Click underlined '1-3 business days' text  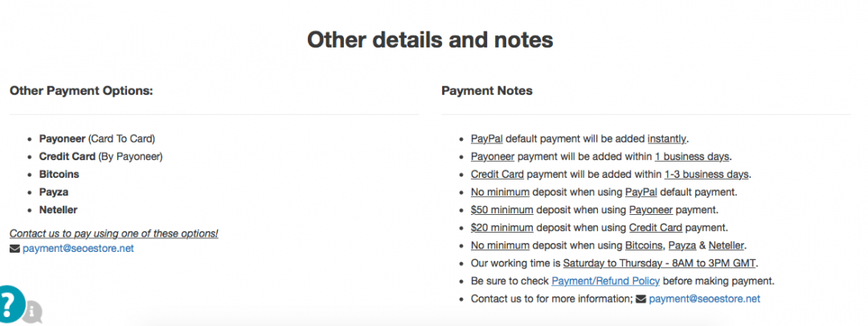[706, 174]
